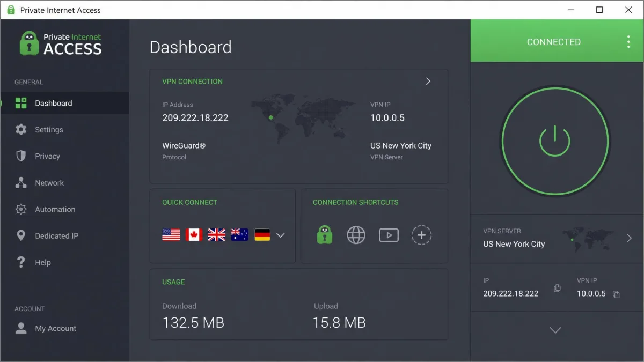Click the Dashboard page title

click(x=191, y=47)
